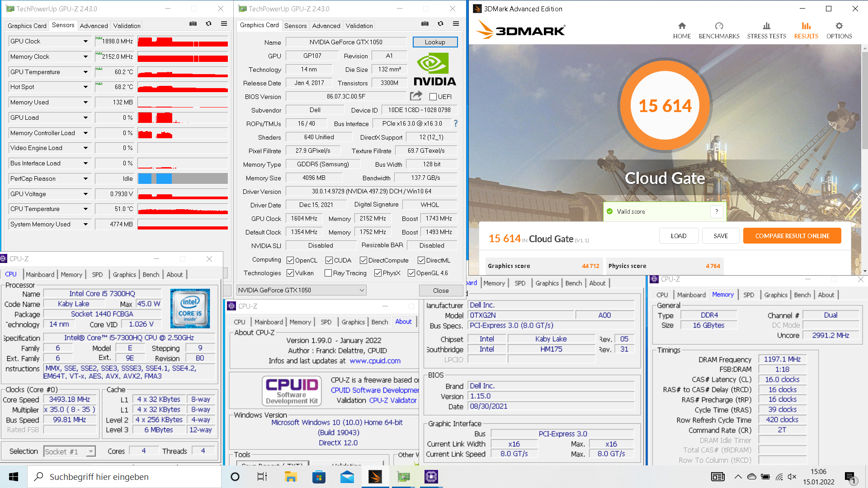The width and height of the screenshot is (868, 488).
Task: Open File Explorer from taskbar
Action: coord(291,477)
